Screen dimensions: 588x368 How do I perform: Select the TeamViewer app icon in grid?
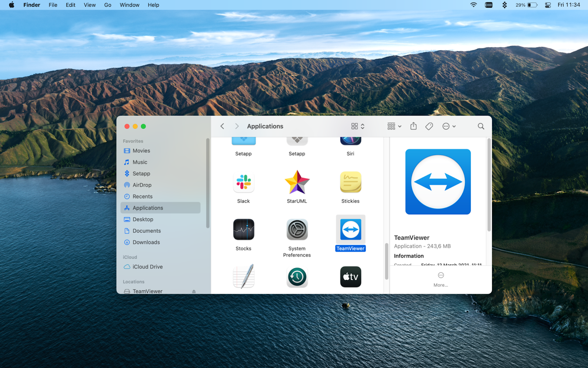(x=351, y=229)
